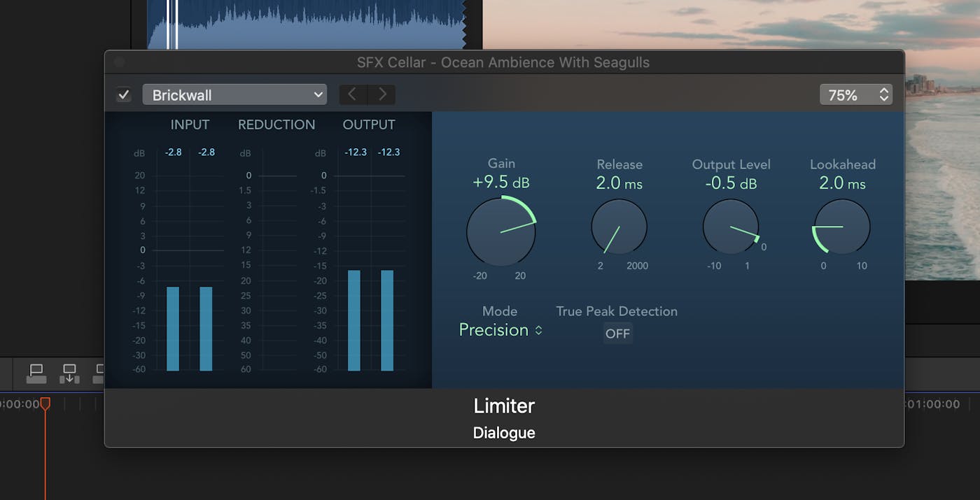This screenshot has height=500, width=980.
Task: Click the -12.3 left output peak readout
Action: point(356,152)
